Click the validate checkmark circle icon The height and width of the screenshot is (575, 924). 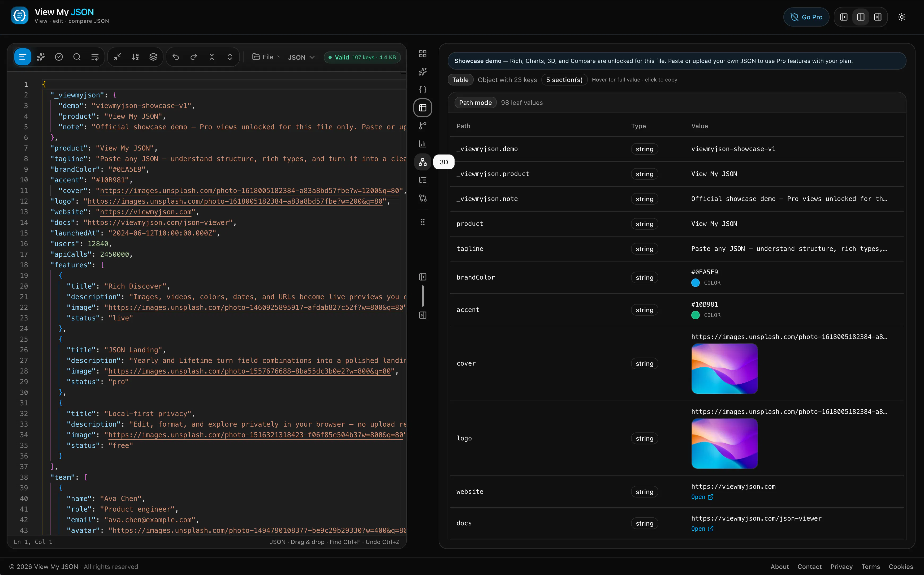click(59, 57)
